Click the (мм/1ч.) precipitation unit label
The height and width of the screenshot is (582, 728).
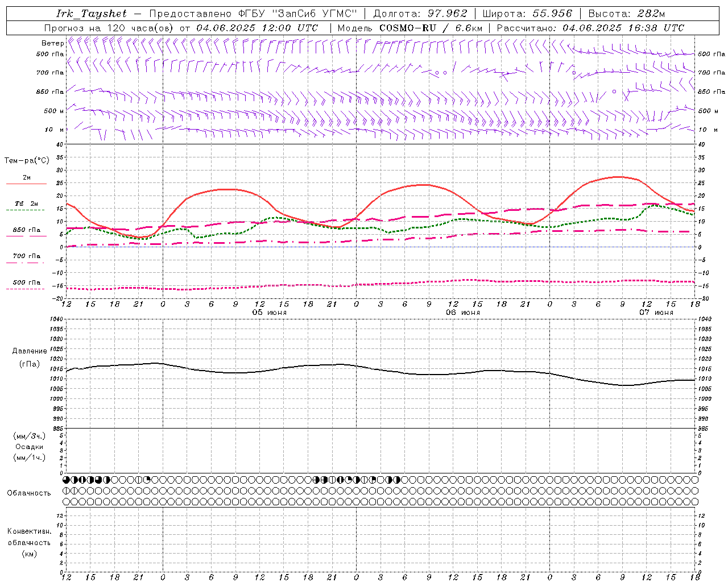[x=30, y=458]
